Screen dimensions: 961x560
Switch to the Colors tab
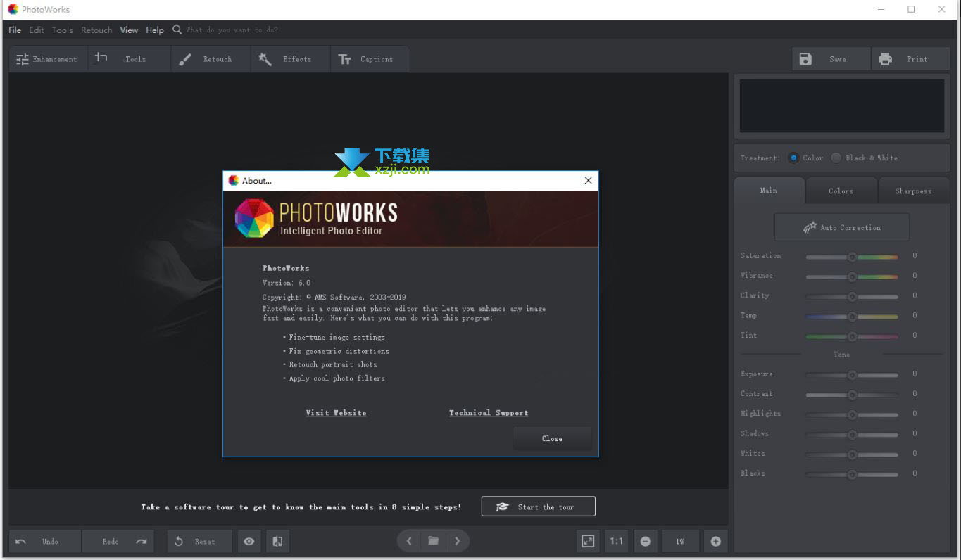841,191
